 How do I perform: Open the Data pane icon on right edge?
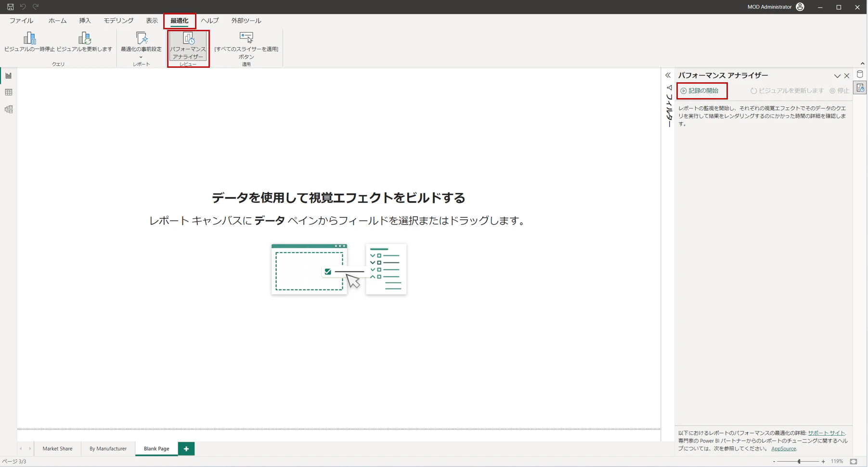coord(860,74)
